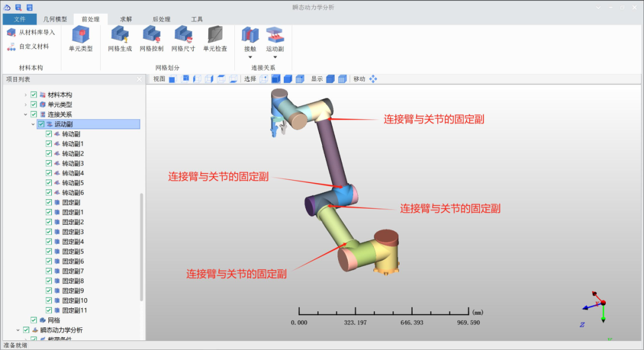Expand the 单元类型 tree node
The height and width of the screenshot is (350, 644).
click(26, 105)
